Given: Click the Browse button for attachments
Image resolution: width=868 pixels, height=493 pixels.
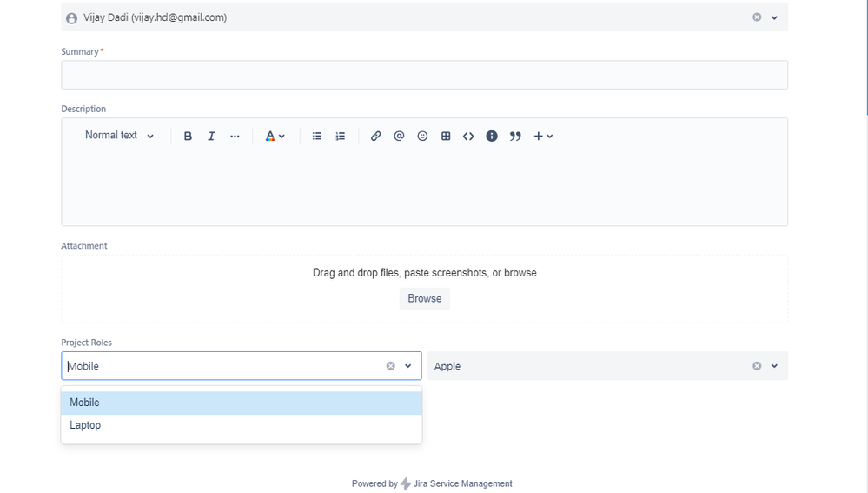Looking at the screenshot, I should coord(425,298).
